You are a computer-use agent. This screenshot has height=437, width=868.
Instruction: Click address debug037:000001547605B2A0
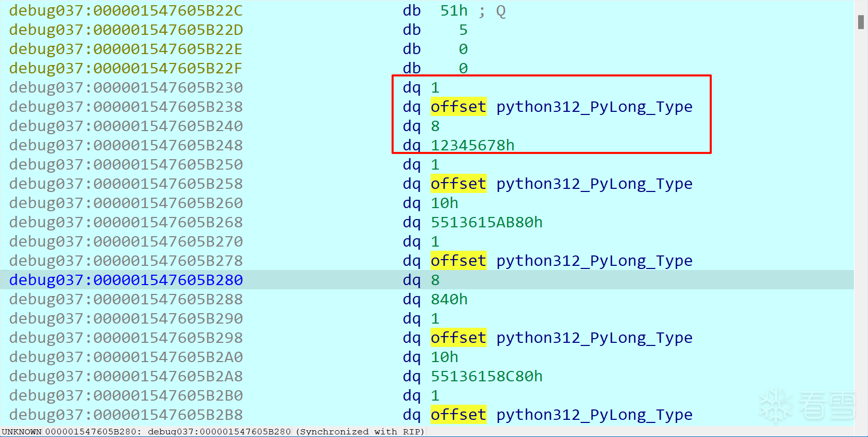[x=126, y=357]
